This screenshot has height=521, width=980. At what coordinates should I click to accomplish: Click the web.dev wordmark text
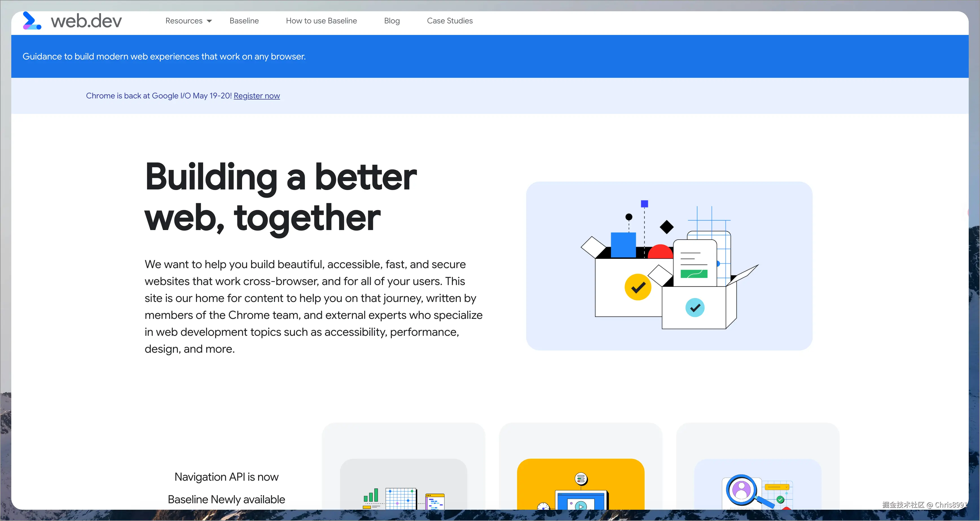pyautogui.click(x=86, y=21)
